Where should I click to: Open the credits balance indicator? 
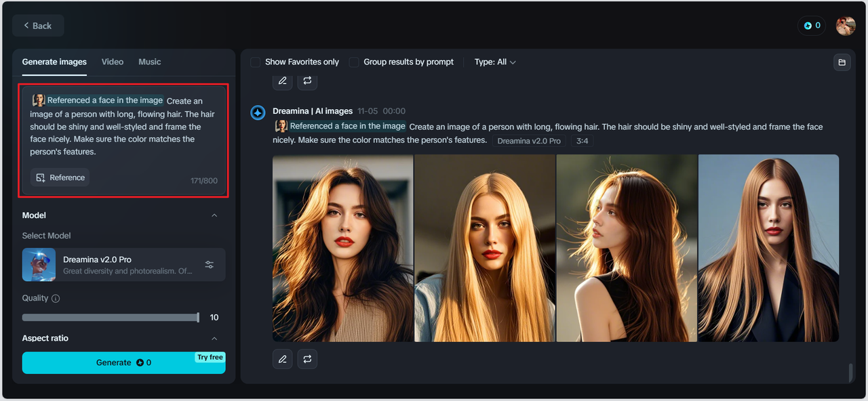coord(812,26)
